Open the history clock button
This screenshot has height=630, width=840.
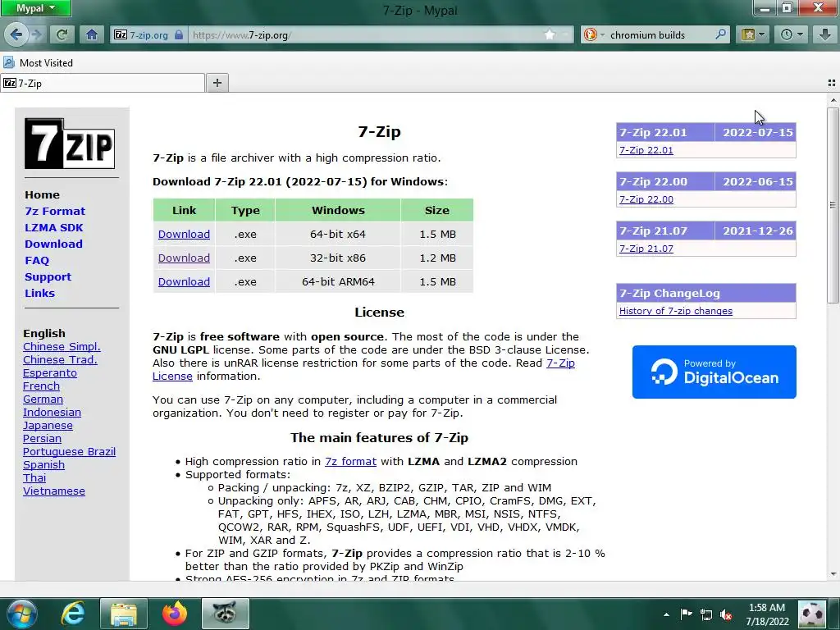(x=791, y=34)
